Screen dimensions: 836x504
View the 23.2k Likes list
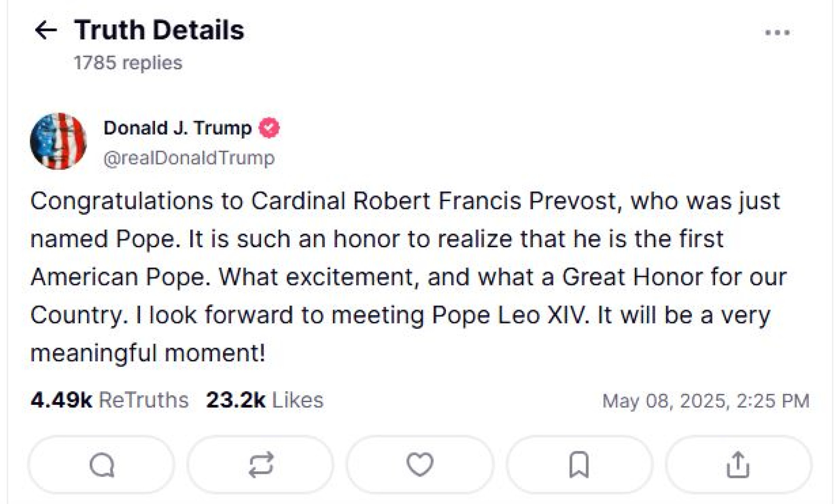[265, 400]
